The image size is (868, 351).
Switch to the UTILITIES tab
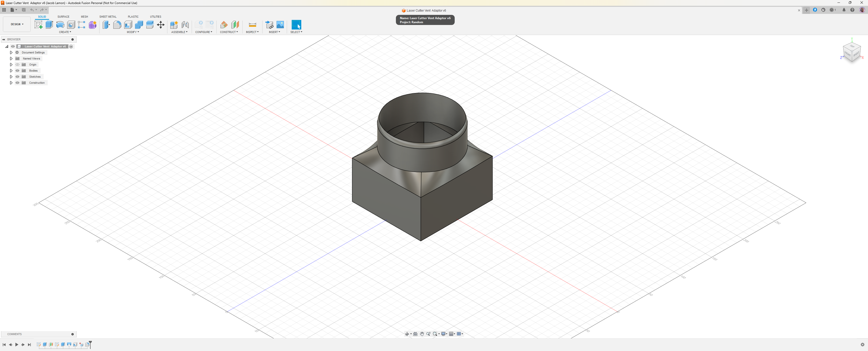(x=156, y=16)
